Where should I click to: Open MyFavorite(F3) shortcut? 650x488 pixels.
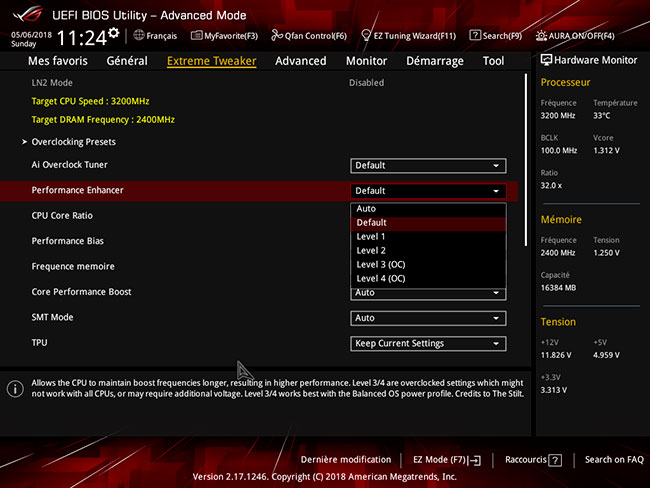(x=223, y=36)
